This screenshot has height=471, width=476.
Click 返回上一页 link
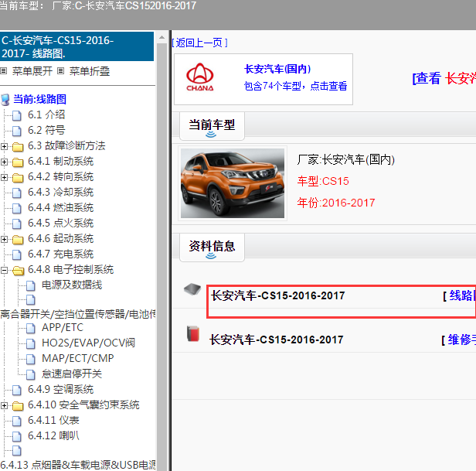point(199,43)
